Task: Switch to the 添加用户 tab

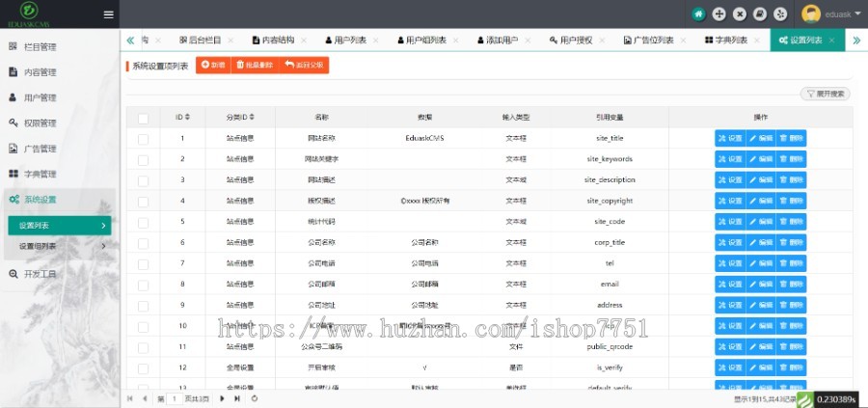Action: pos(498,41)
